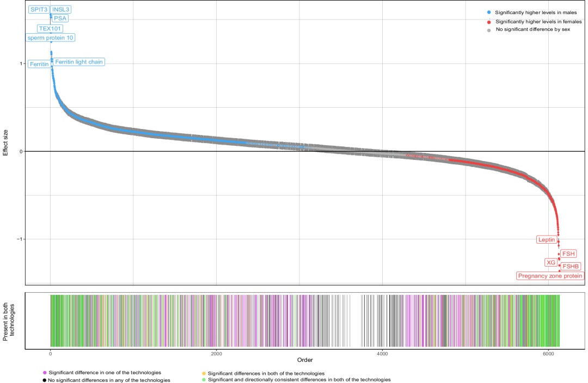Click 'Significant differences in both of the technologies'
Viewport: 588px width, 383px height.
tap(266, 373)
